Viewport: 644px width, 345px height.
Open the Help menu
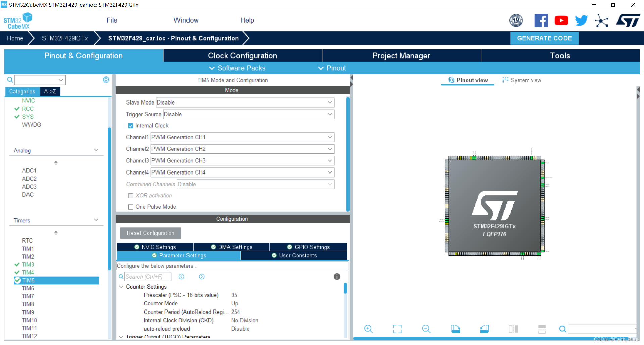(247, 20)
